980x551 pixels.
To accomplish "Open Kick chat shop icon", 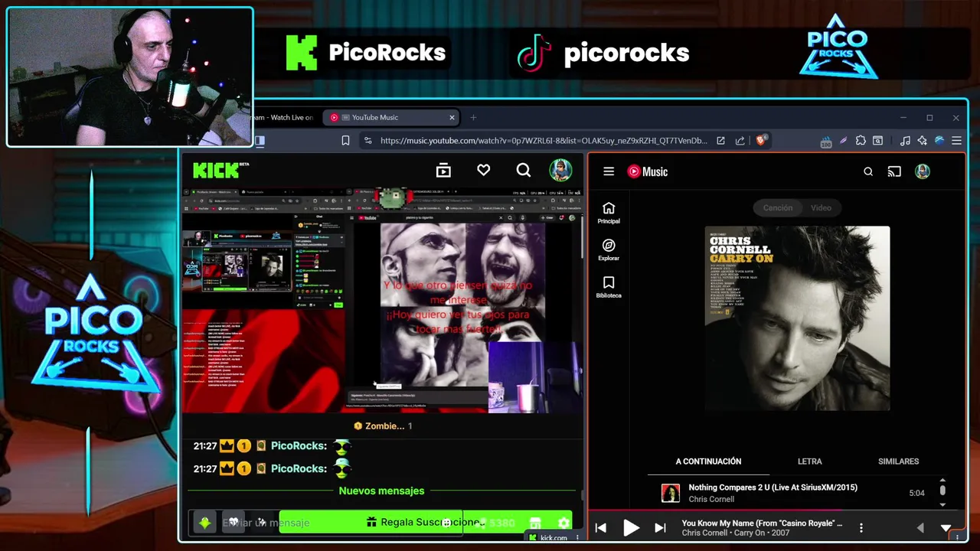I will tap(535, 523).
